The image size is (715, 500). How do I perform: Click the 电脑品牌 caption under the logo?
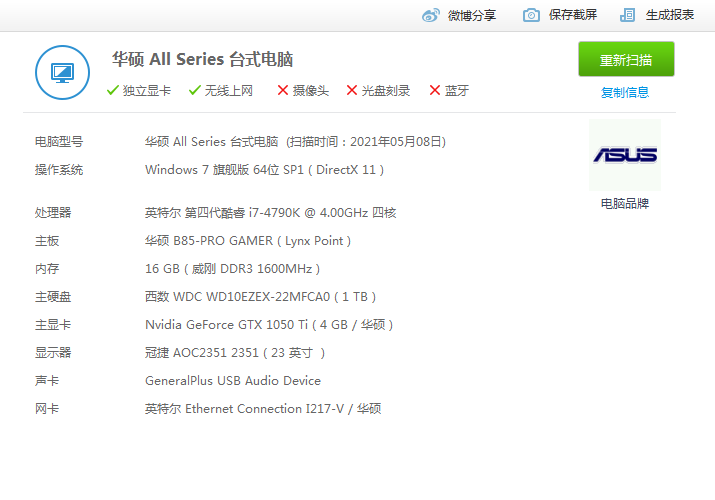(x=625, y=203)
